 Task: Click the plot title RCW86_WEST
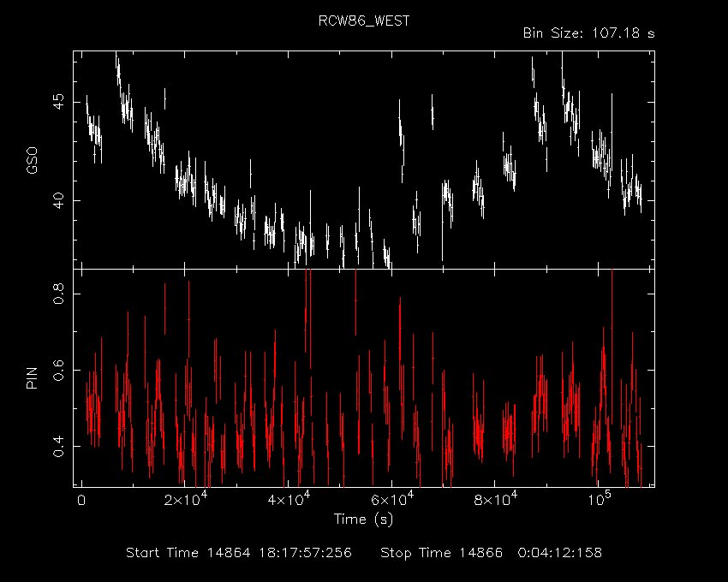(364, 21)
